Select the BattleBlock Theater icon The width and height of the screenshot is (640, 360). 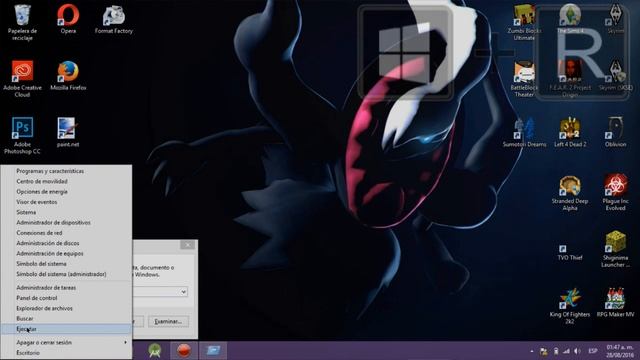[x=524, y=79]
